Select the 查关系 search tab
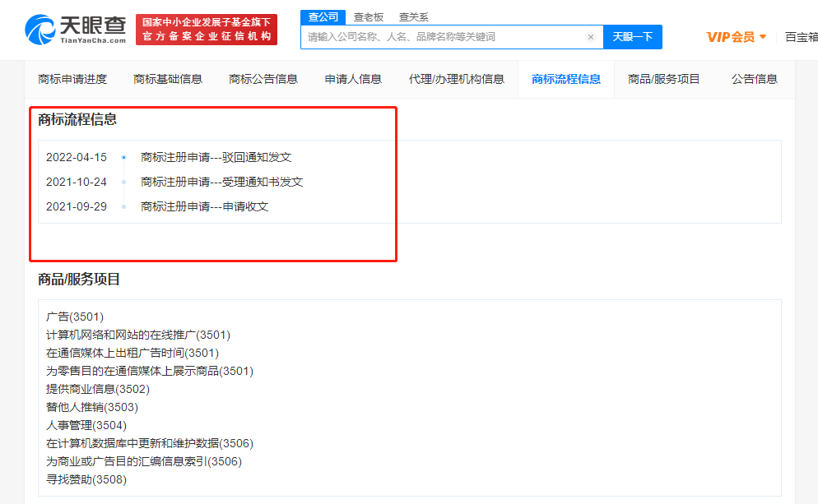 point(414,17)
